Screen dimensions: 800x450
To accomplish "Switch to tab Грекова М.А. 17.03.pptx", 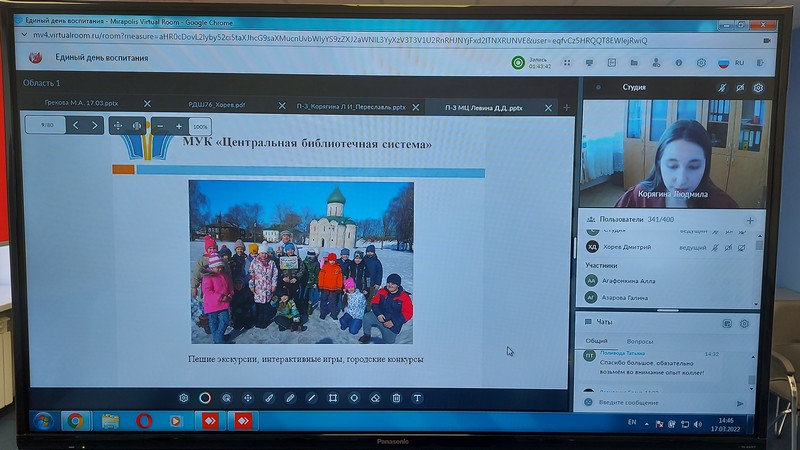I will pos(81,103).
